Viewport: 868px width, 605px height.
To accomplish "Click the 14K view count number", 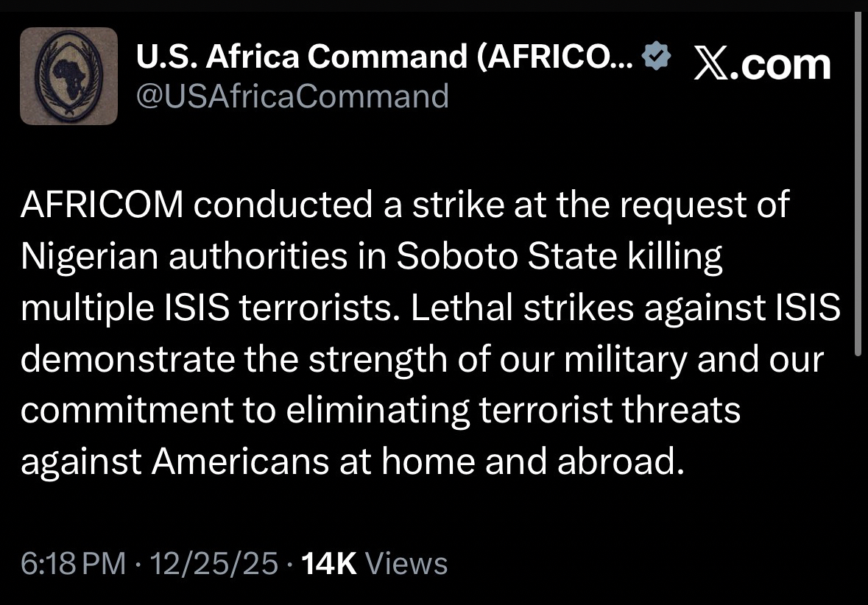I will pos(329,564).
